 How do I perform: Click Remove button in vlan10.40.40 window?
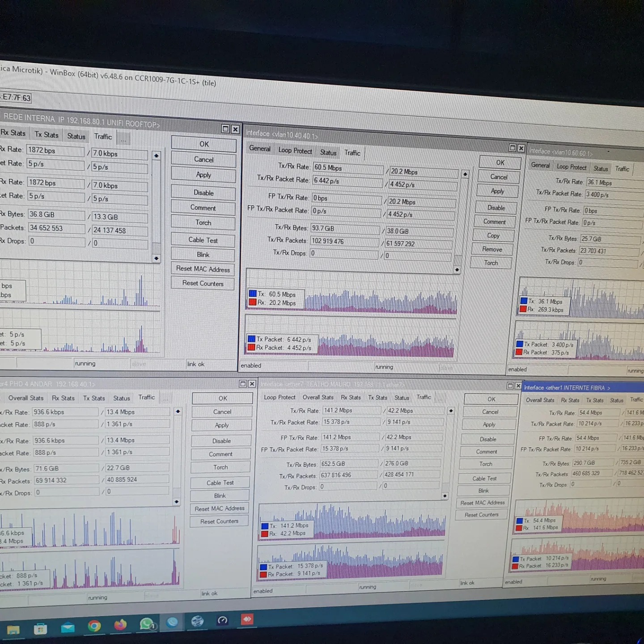pos(492,250)
